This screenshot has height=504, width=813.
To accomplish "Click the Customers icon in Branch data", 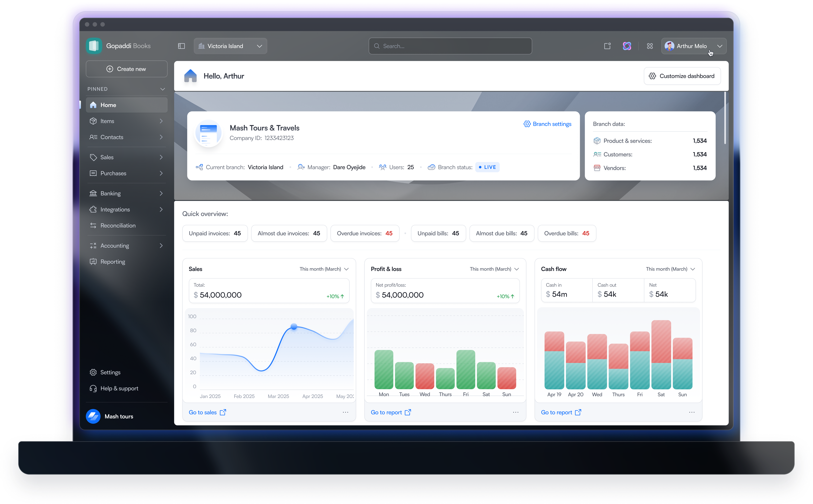I will tap(597, 154).
